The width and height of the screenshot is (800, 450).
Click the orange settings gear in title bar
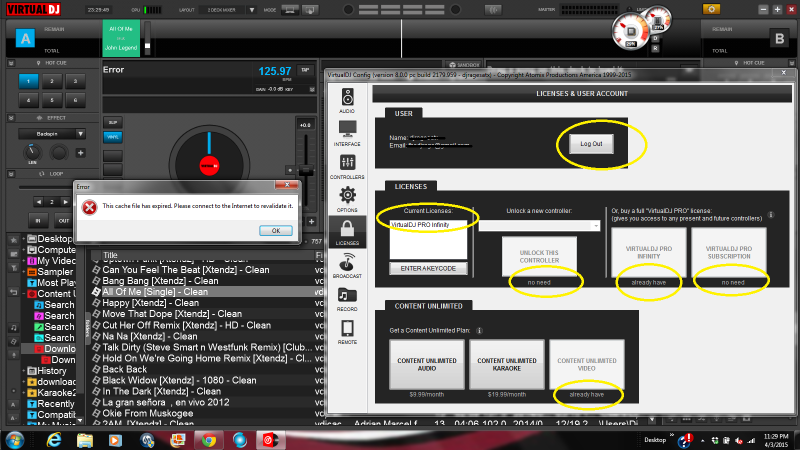coord(711,9)
